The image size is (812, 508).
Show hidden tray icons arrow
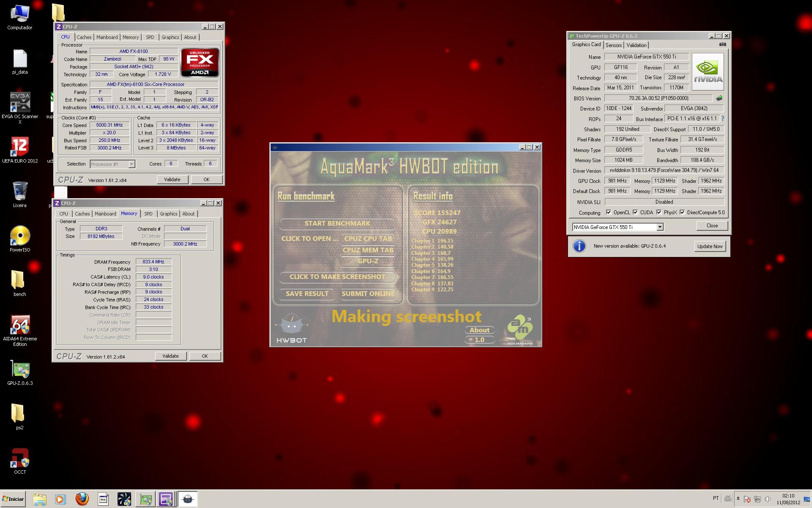coord(738,499)
